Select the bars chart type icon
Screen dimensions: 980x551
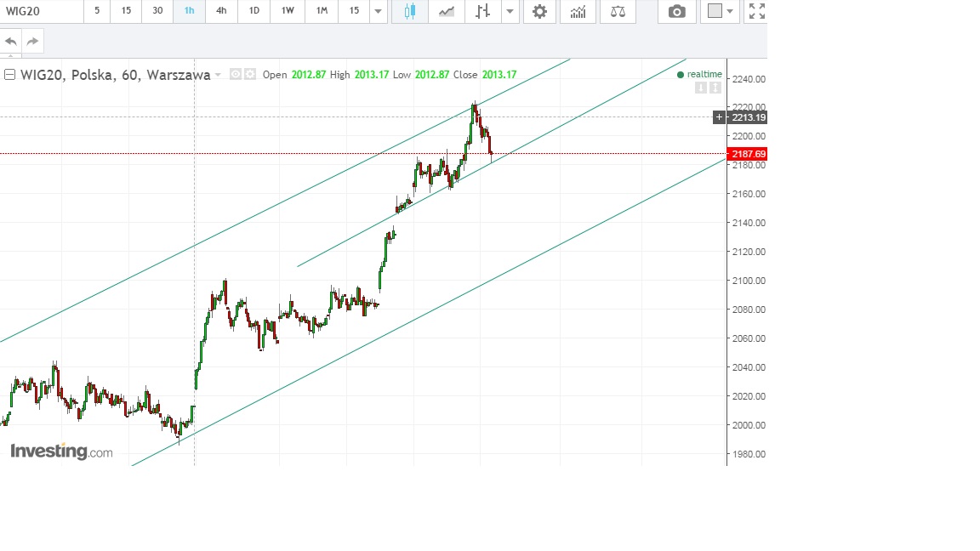[482, 11]
